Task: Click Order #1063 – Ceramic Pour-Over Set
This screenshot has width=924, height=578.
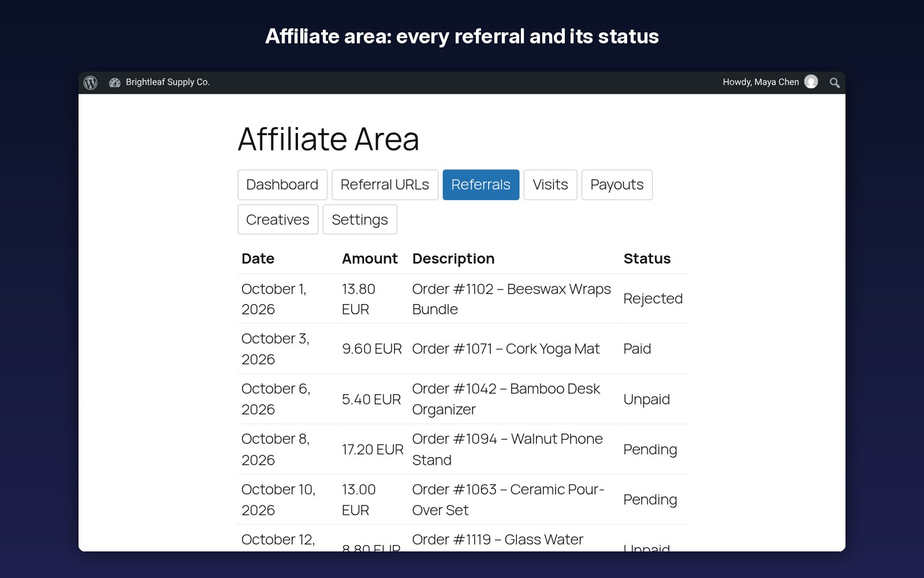Action: [x=508, y=500]
